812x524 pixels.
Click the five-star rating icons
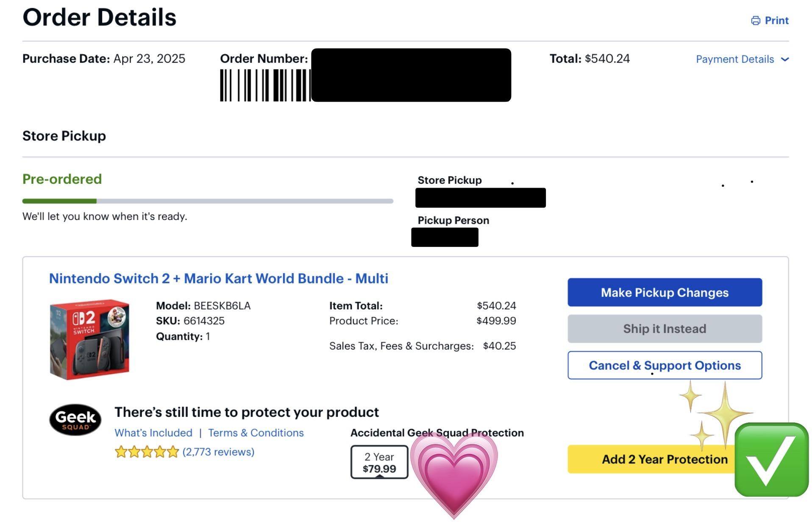(x=147, y=452)
